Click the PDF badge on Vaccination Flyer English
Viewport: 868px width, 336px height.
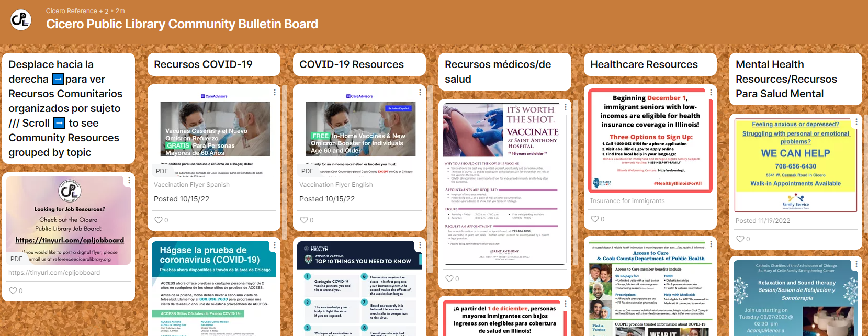[x=307, y=171]
